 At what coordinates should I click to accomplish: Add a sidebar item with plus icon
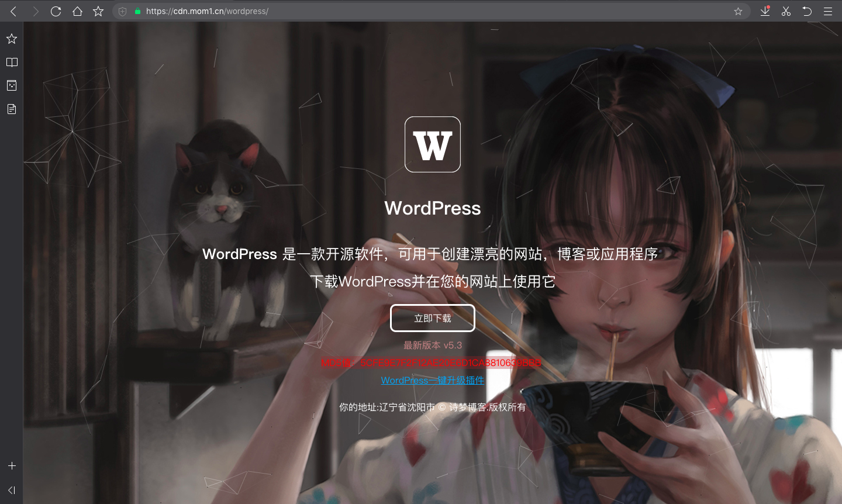point(12,466)
